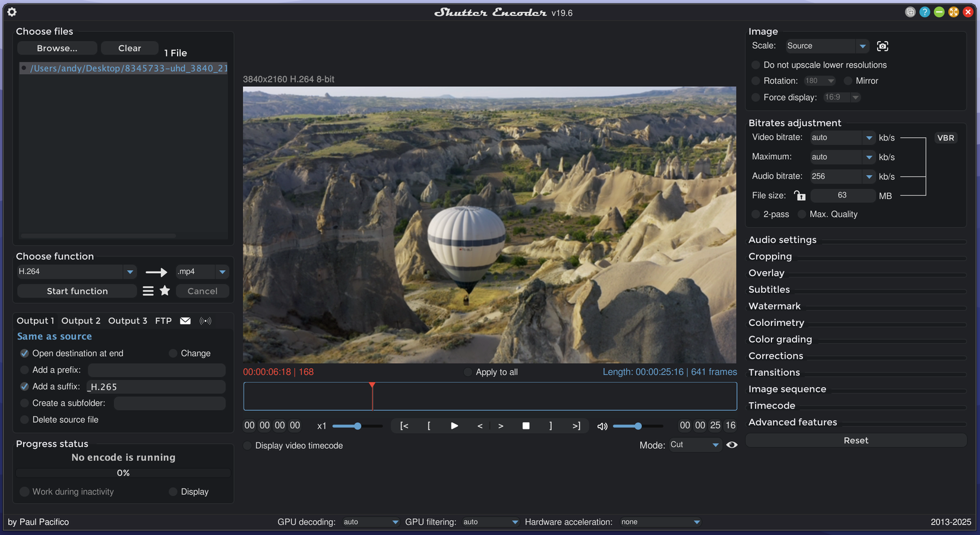Mute audio with the speaker icon
This screenshot has height=535, width=980.
coord(602,426)
